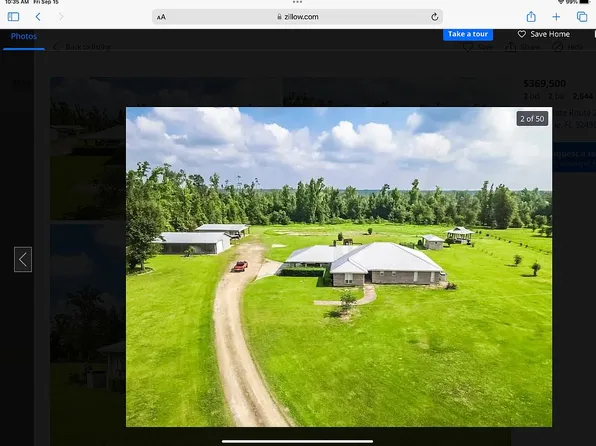Tap the zillow.com address bar
Screen dimensions: 596x446
(x=297, y=17)
